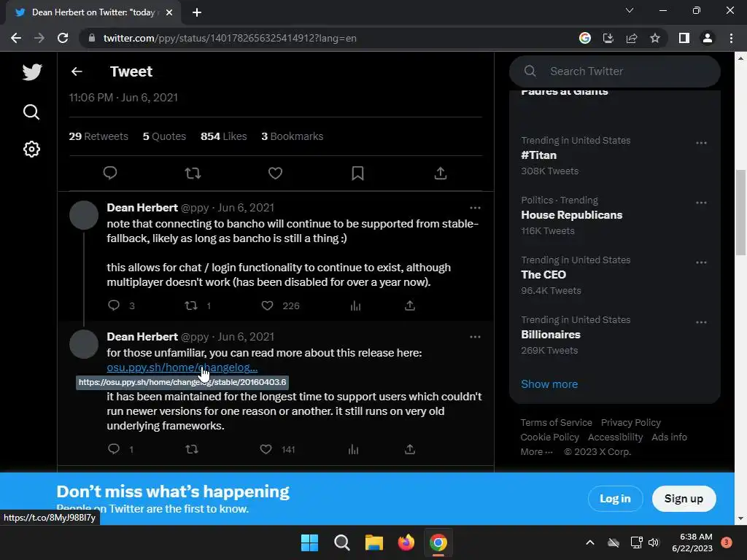The width and height of the screenshot is (747, 560).
Task: Retweet the changelog tweet
Action: [192, 448]
